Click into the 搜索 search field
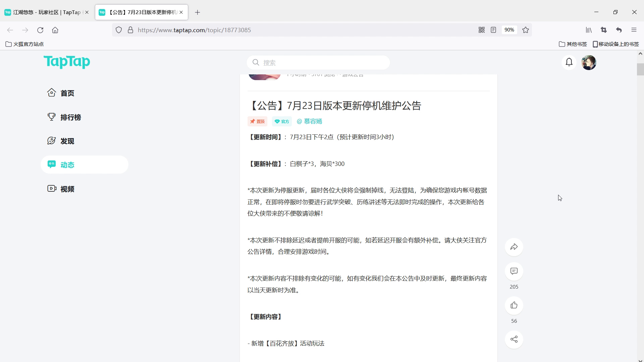 pyautogui.click(x=322, y=63)
